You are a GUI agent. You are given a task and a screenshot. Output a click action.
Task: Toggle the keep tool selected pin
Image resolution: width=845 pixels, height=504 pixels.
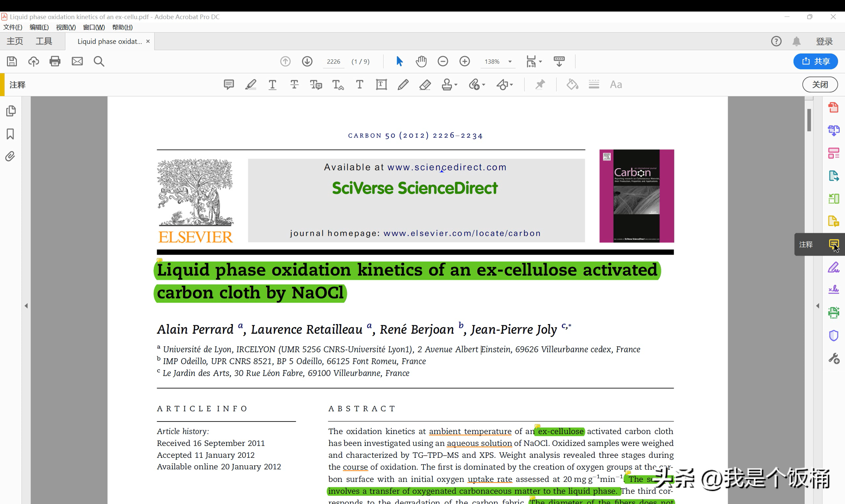[540, 84]
